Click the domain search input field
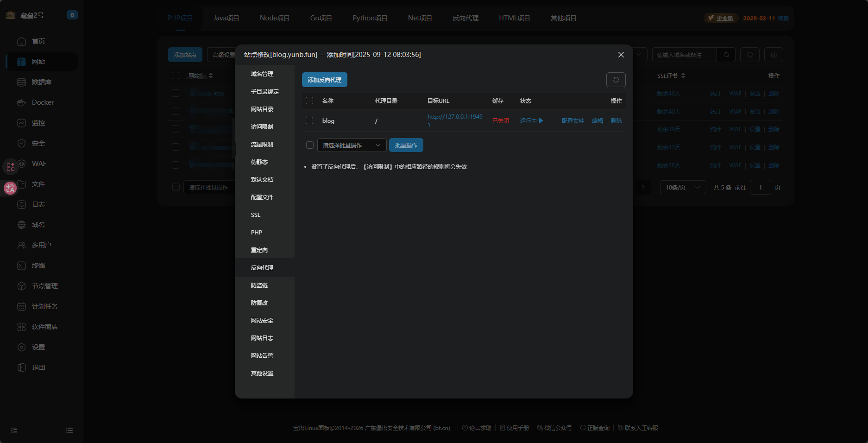868x443 pixels. click(684, 55)
